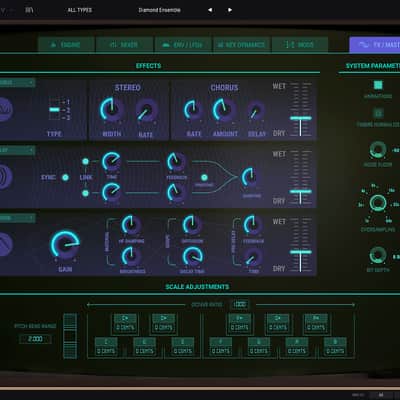The image size is (400, 400).
Task: Click the BIT DEPTH knob
Action: tap(378, 255)
